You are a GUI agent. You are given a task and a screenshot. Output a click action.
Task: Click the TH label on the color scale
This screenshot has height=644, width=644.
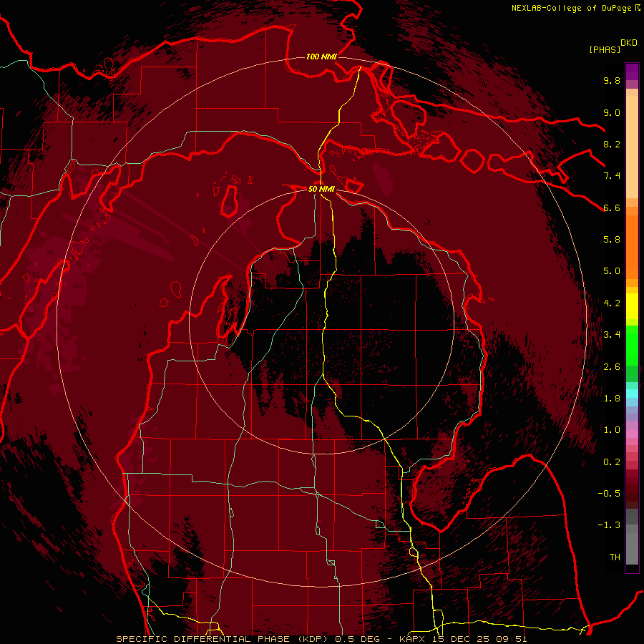[x=615, y=557]
